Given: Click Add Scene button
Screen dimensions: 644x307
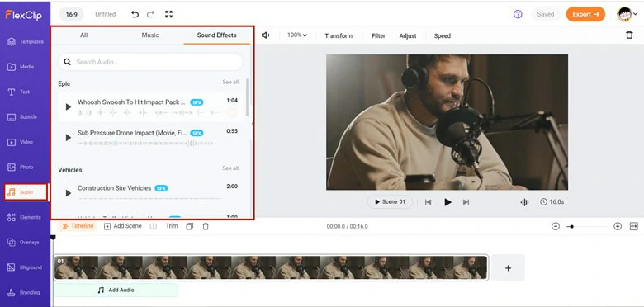Looking at the screenshot, I should (123, 226).
